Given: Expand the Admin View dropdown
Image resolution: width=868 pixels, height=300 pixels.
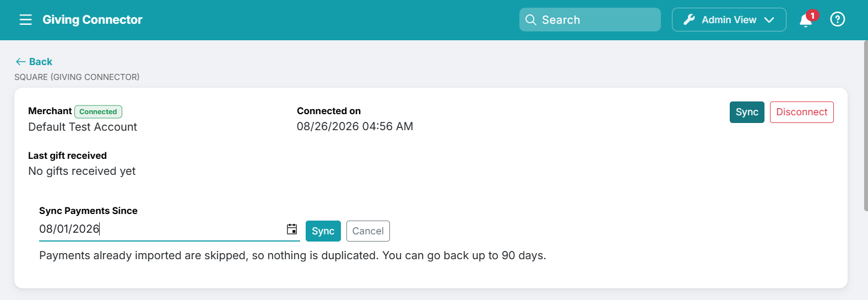Looking at the screenshot, I should pos(729,20).
